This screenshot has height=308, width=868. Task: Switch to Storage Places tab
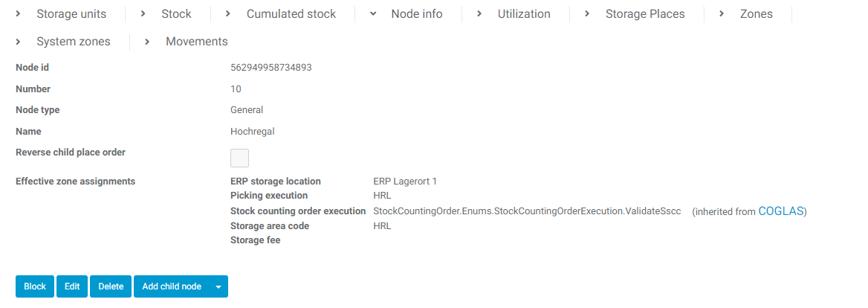(645, 14)
